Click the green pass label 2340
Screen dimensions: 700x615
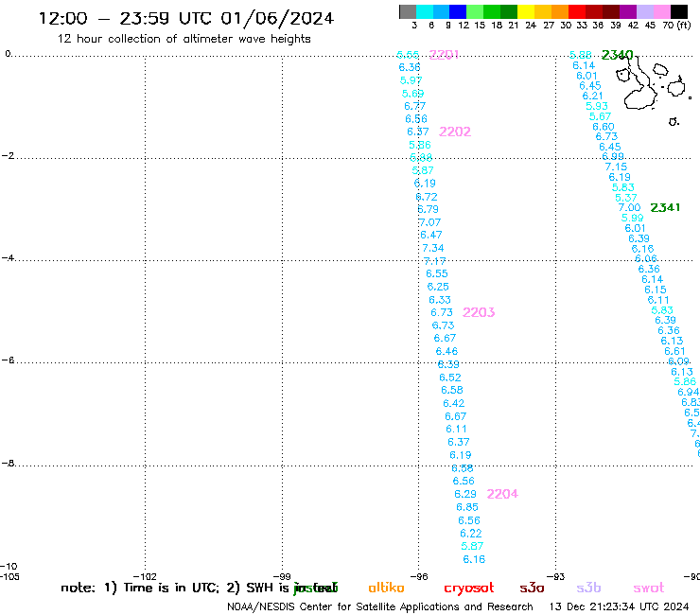pyautogui.click(x=618, y=55)
